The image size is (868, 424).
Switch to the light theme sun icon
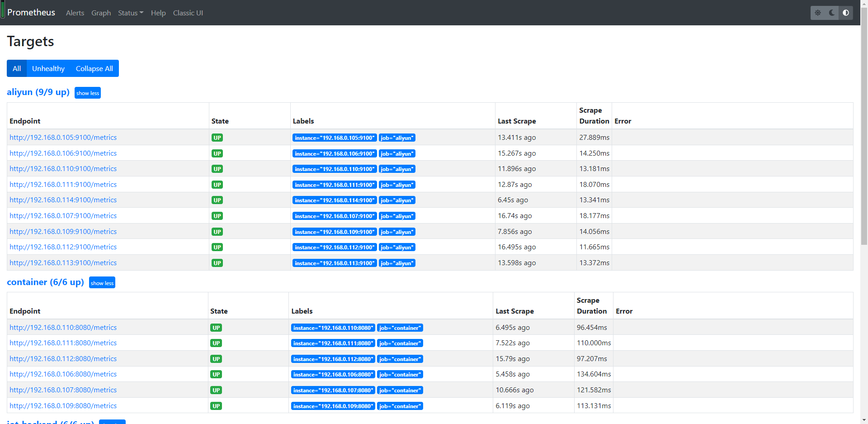(818, 13)
